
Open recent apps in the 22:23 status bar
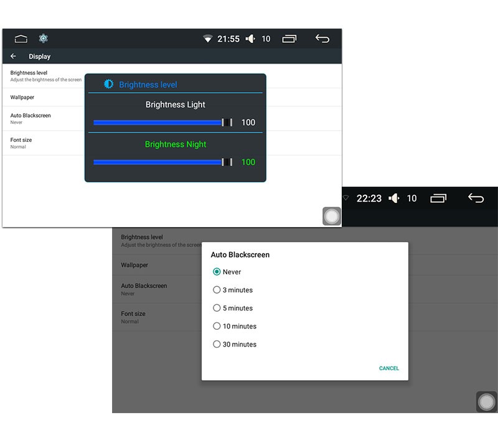[x=438, y=198]
